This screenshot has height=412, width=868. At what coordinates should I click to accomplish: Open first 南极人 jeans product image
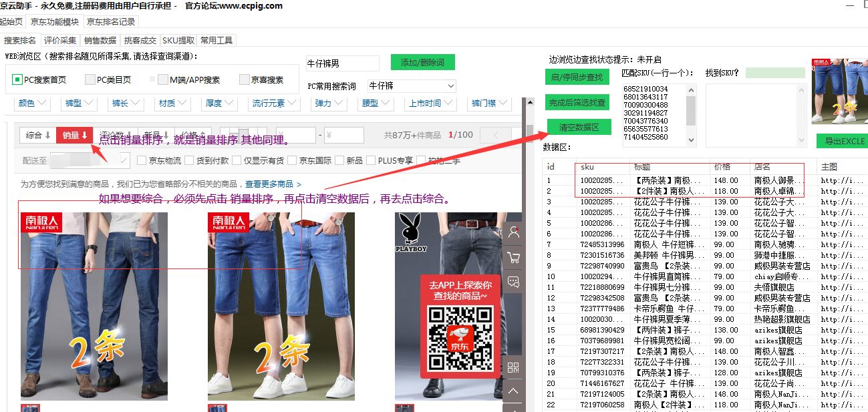coord(94,306)
